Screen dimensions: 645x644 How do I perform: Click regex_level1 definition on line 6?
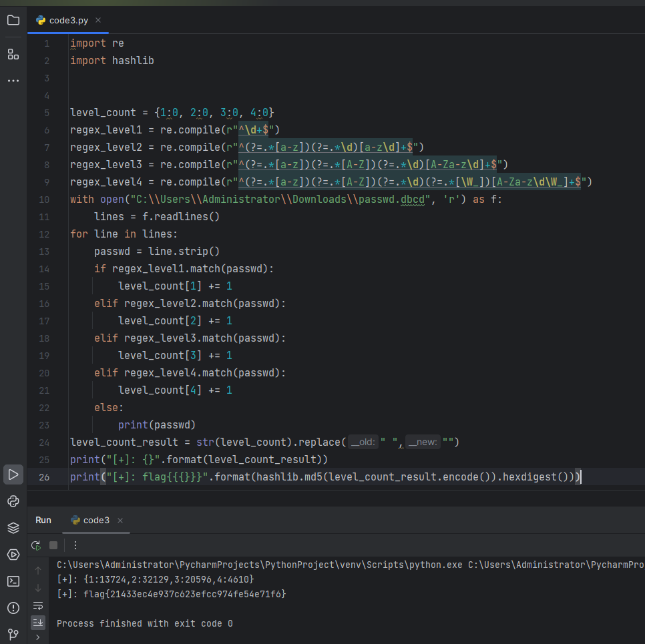click(x=175, y=130)
